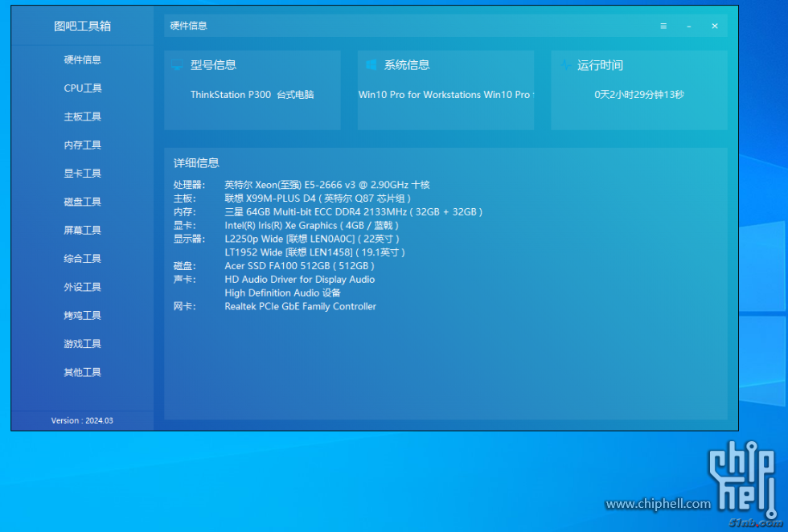Click the High Definition Audio 设备 line
This screenshot has height=532, width=788.
(x=282, y=293)
